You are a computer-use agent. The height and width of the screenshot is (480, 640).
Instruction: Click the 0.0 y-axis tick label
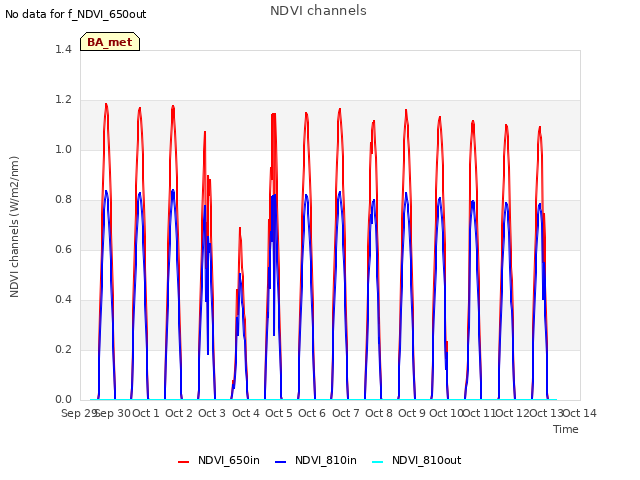click(63, 400)
